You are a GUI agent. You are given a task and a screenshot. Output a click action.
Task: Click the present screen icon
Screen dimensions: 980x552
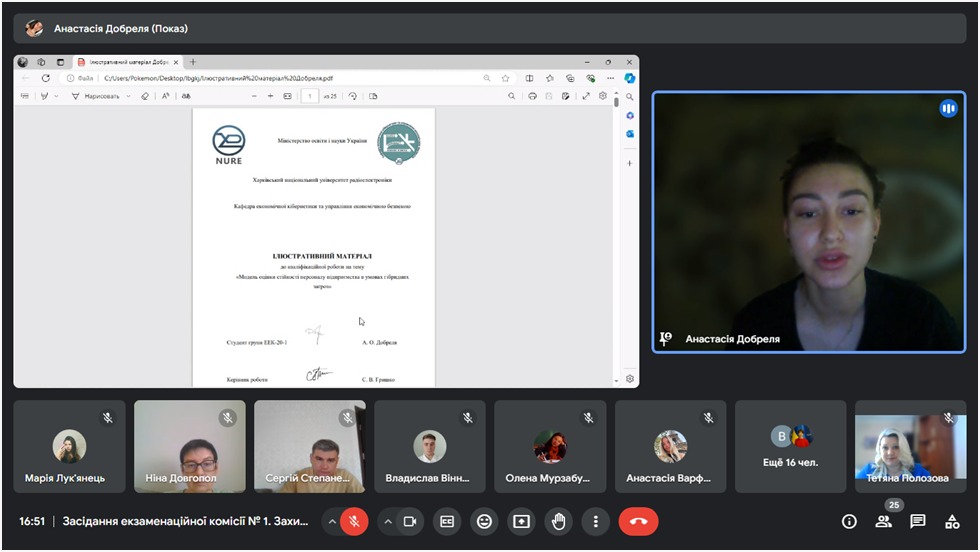tap(521, 521)
